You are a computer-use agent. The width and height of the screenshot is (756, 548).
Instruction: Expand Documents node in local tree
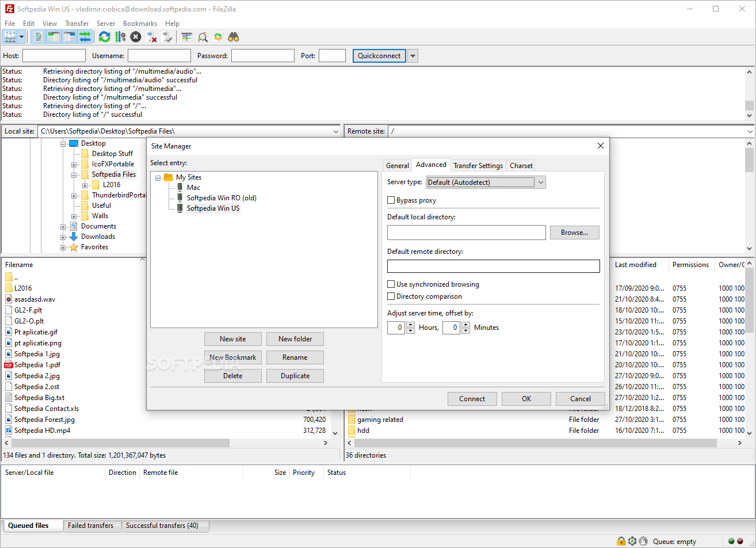click(63, 226)
